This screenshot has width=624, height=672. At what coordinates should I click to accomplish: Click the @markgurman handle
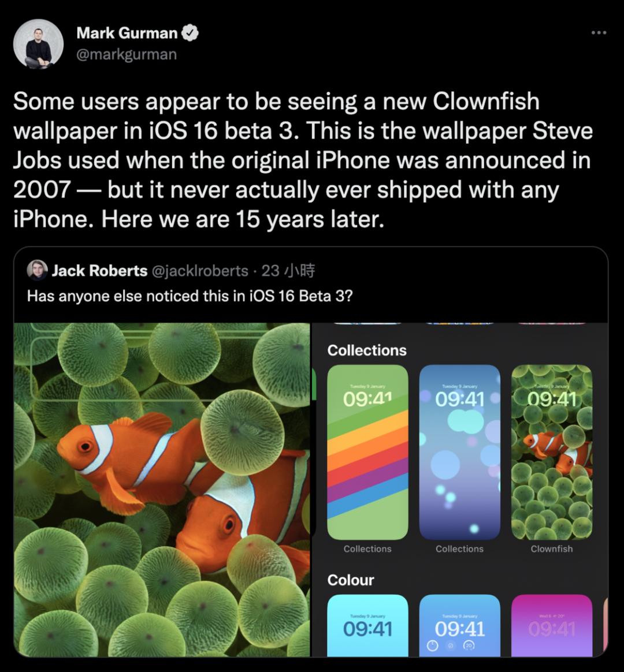click(127, 54)
